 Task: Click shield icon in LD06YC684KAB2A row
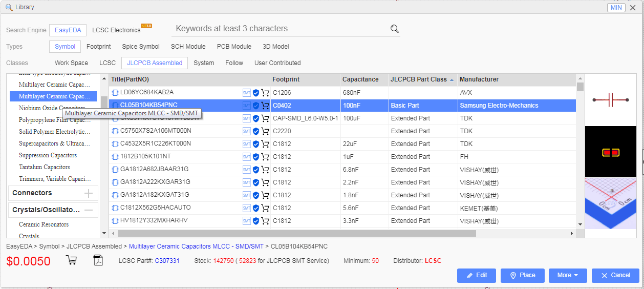click(256, 93)
